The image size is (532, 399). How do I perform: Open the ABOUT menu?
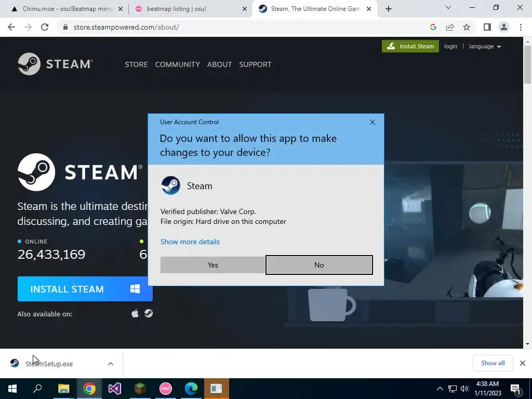click(220, 64)
